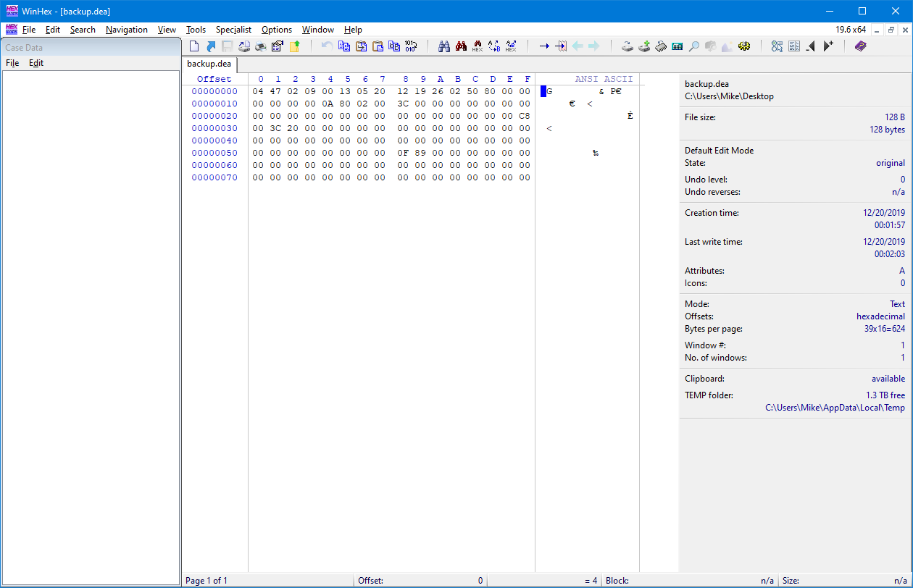Click 'Page 1 of 1' in status bar
913x588 pixels.
tap(207, 581)
